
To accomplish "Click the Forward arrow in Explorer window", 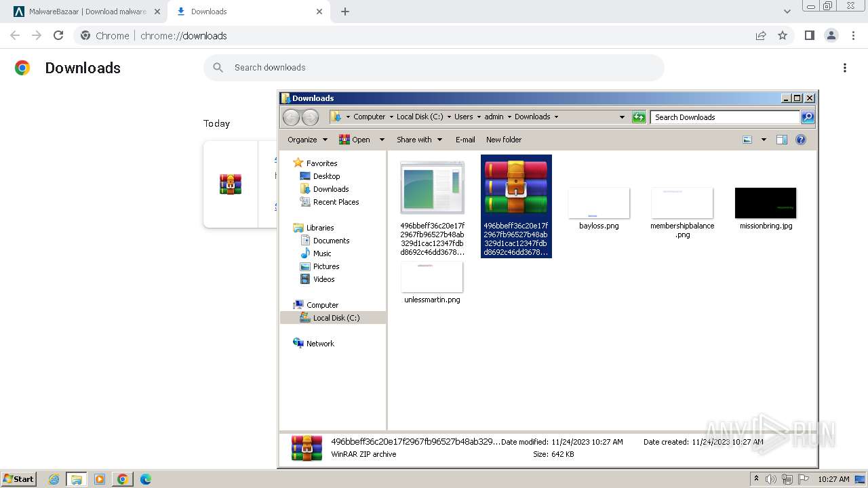I will pos(310,117).
